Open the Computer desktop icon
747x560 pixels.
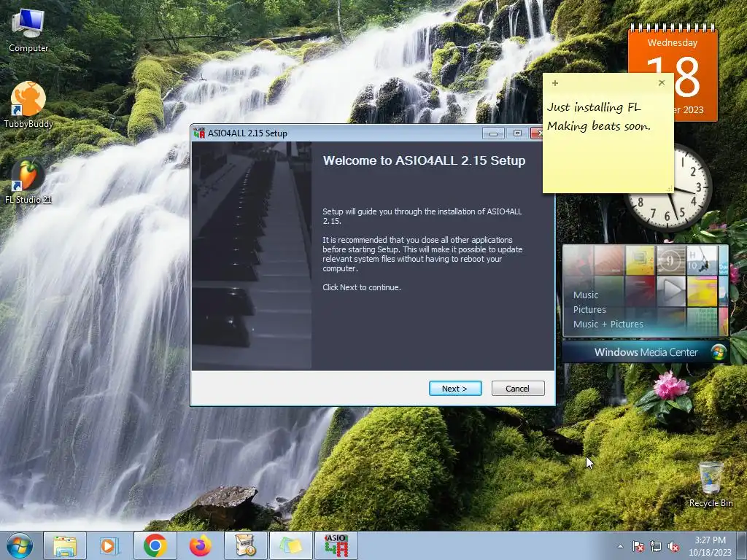[x=28, y=29]
